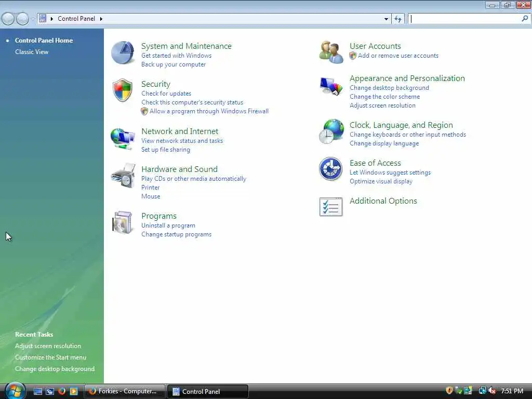Expand root arrow before Control Panel breadcrumb

52,19
